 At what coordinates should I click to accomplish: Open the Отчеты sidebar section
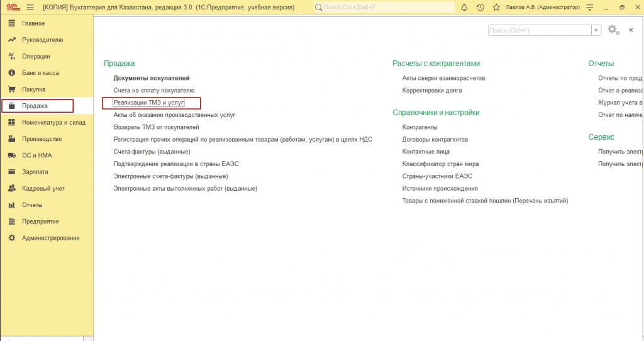47,204
